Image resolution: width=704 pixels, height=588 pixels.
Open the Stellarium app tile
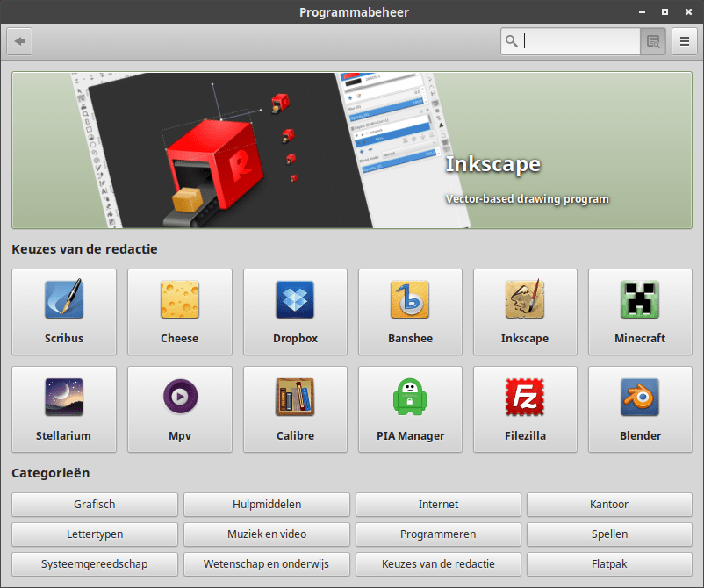[x=64, y=409]
